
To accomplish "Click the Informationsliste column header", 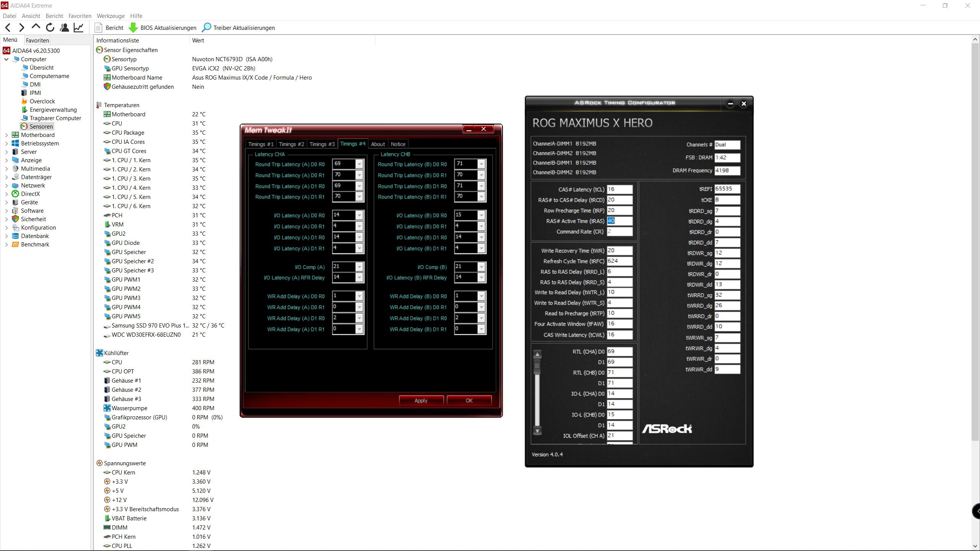I will [x=142, y=41].
